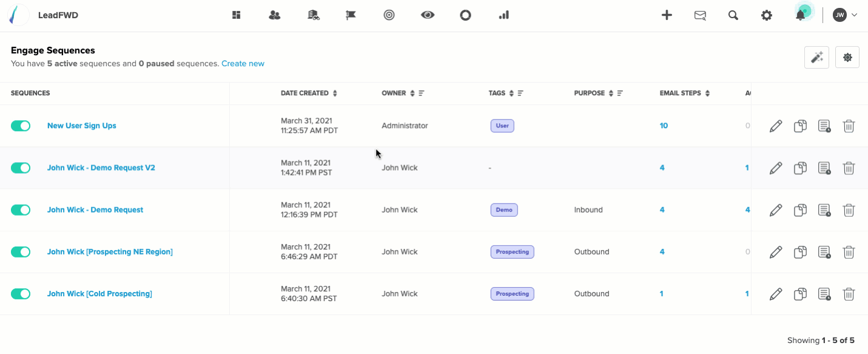868x354 pixels.
Task: Delete the John Wick - Demo Request sequence
Action: click(849, 209)
